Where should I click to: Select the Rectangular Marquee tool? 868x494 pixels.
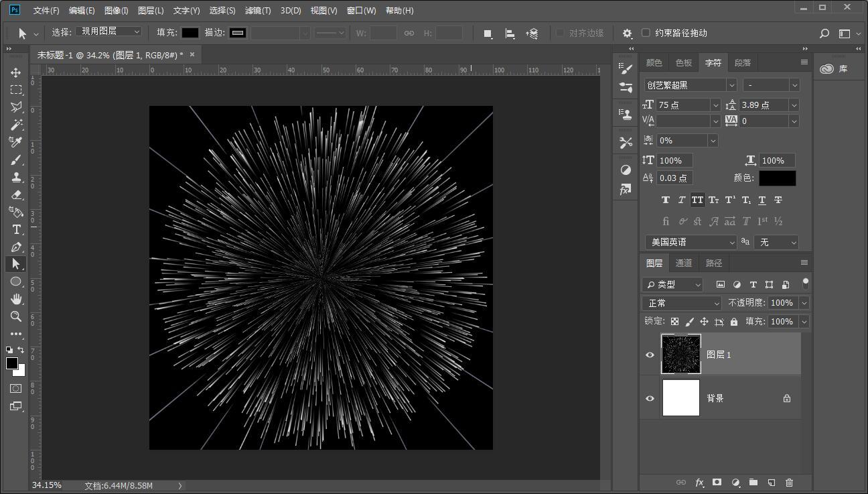pos(16,90)
